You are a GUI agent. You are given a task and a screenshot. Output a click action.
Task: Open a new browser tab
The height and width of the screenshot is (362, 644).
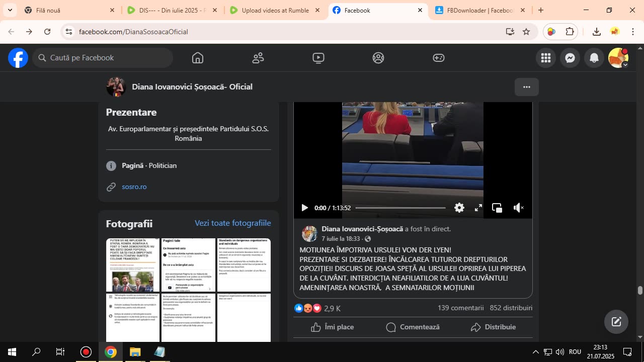pos(541,10)
